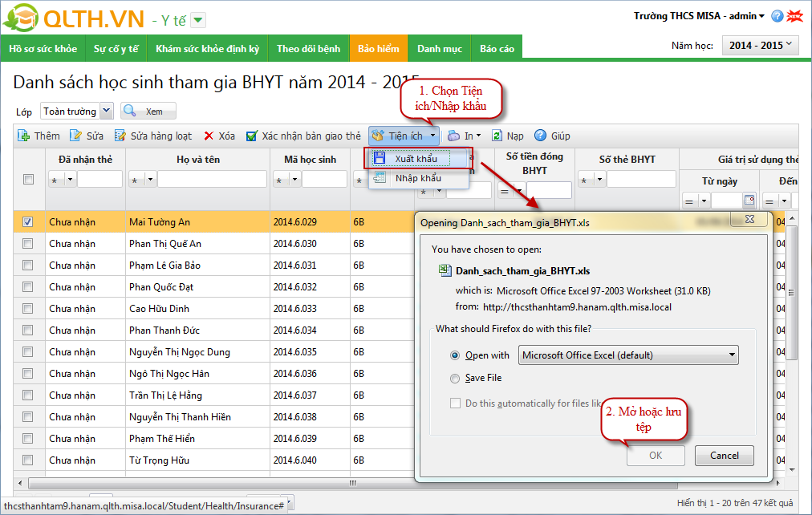Select the Save File radio button
This screenshot has height=515, width=812.
[x=456, y=378]
